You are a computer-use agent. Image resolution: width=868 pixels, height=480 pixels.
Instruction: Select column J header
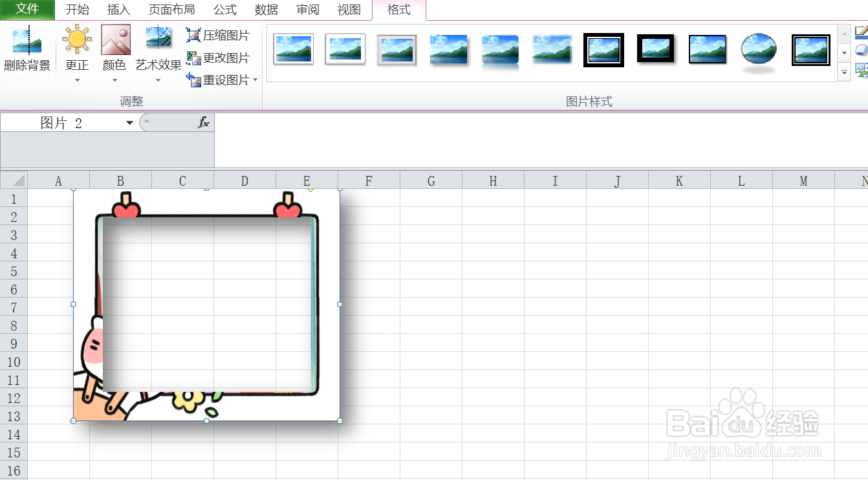[x=617, y=180]
